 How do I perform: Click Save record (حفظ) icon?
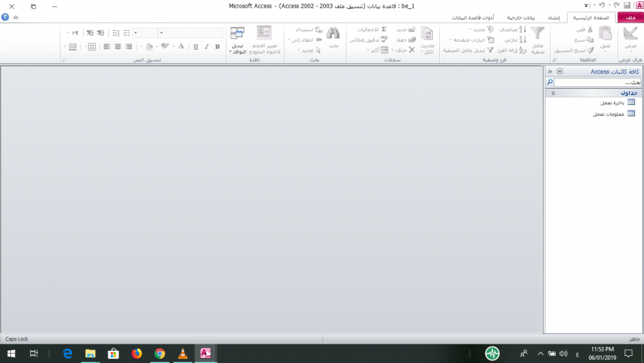(x=412, y=40)
